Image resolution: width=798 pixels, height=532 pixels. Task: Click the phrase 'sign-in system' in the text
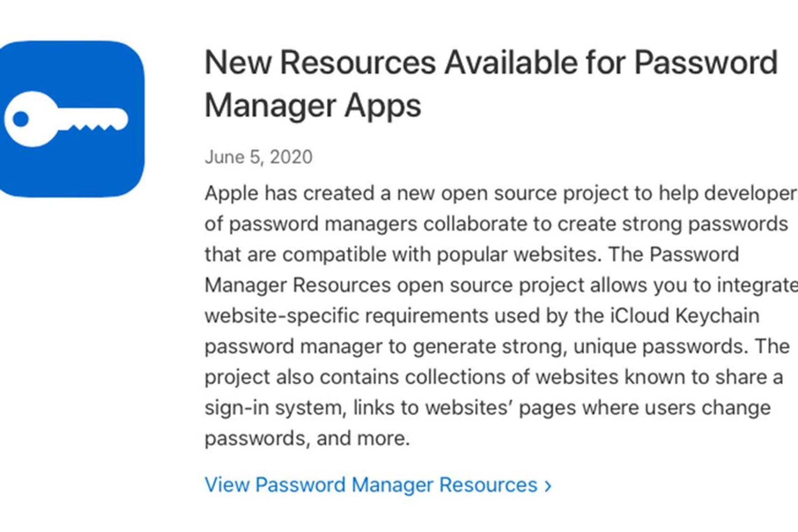[x=274, y=408]
